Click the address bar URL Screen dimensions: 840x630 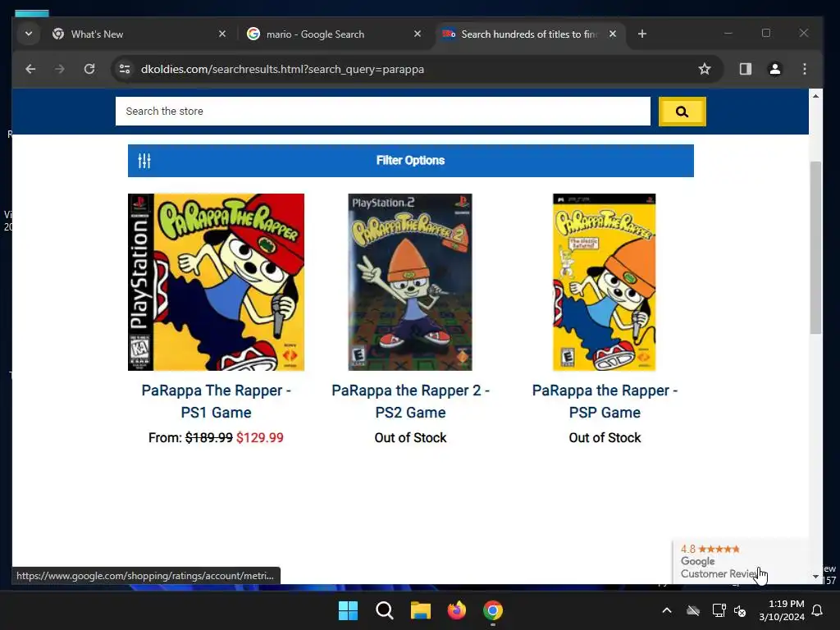(282, 69)
